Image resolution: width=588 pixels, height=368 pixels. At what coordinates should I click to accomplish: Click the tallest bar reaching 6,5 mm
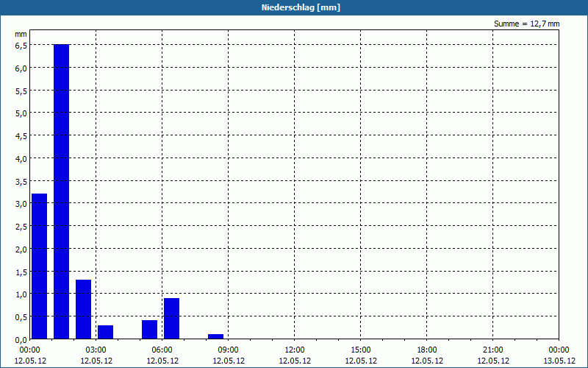61,191
